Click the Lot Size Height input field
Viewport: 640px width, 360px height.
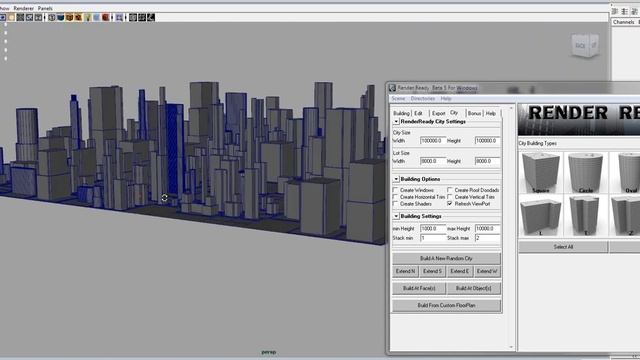(x=487, y=161)
